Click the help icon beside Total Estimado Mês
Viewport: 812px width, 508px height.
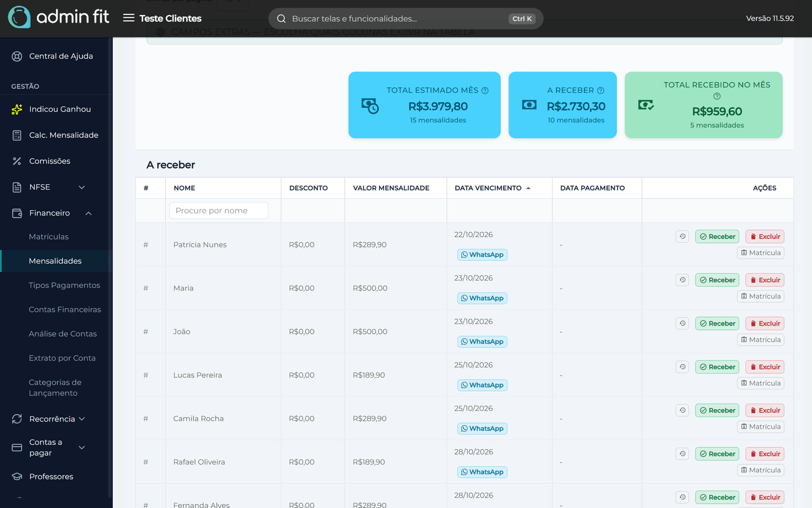point(485,90)
